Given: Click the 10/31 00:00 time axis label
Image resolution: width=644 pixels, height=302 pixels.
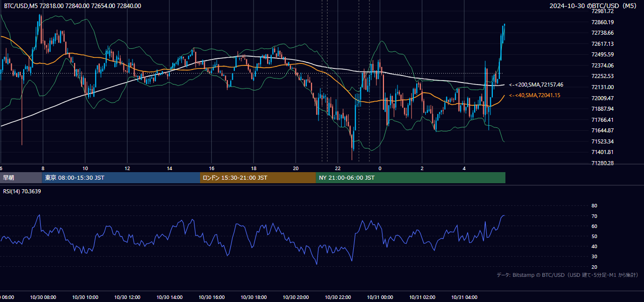Looking at the screenshot, I should [x=380, y=297].
